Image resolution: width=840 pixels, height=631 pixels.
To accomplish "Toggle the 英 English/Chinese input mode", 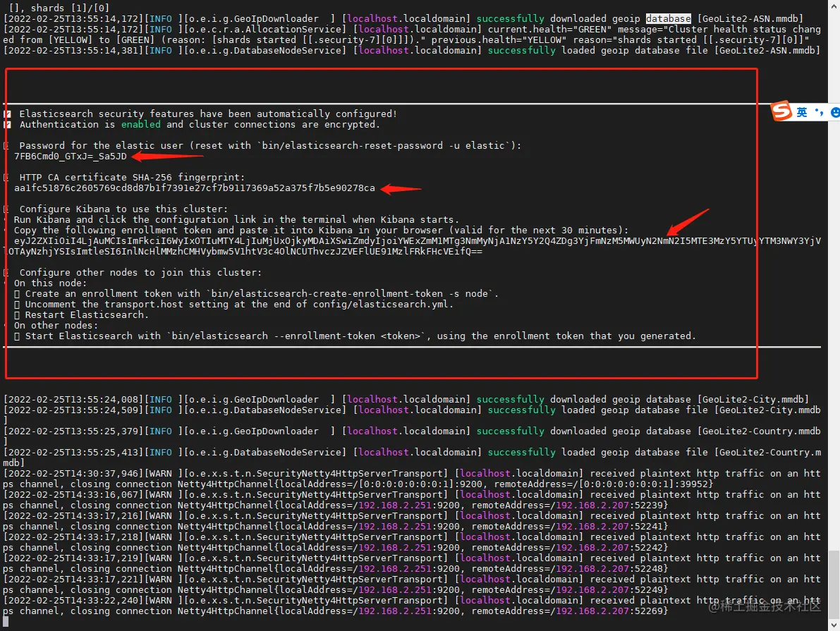I will pyautogui.click(x=802, y=112).
